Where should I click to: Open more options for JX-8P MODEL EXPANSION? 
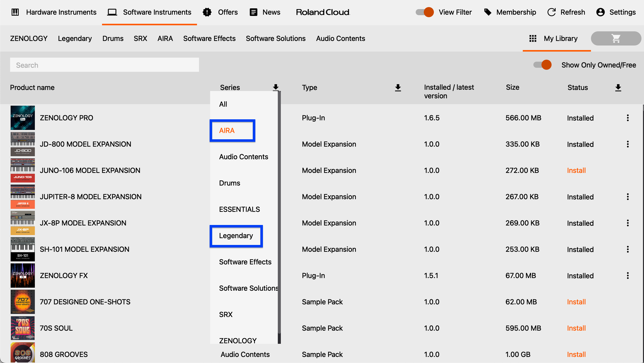pos(628,223)
